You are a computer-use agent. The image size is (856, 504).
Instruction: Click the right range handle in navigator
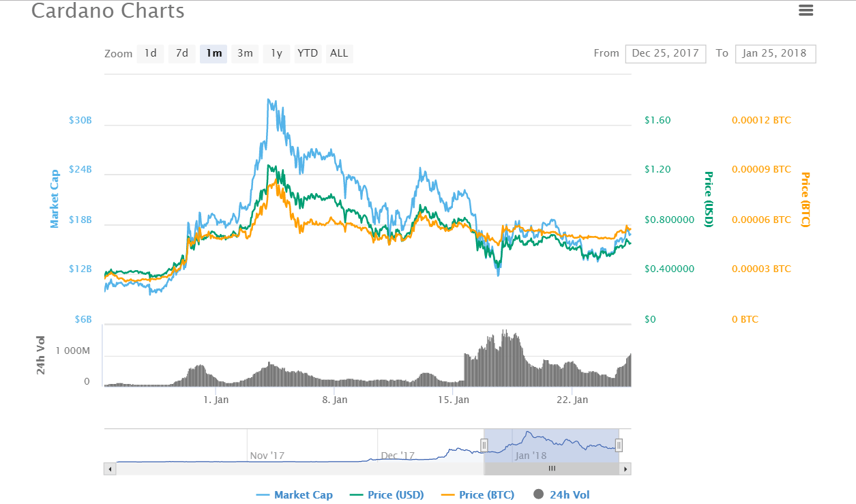point(619,445)
